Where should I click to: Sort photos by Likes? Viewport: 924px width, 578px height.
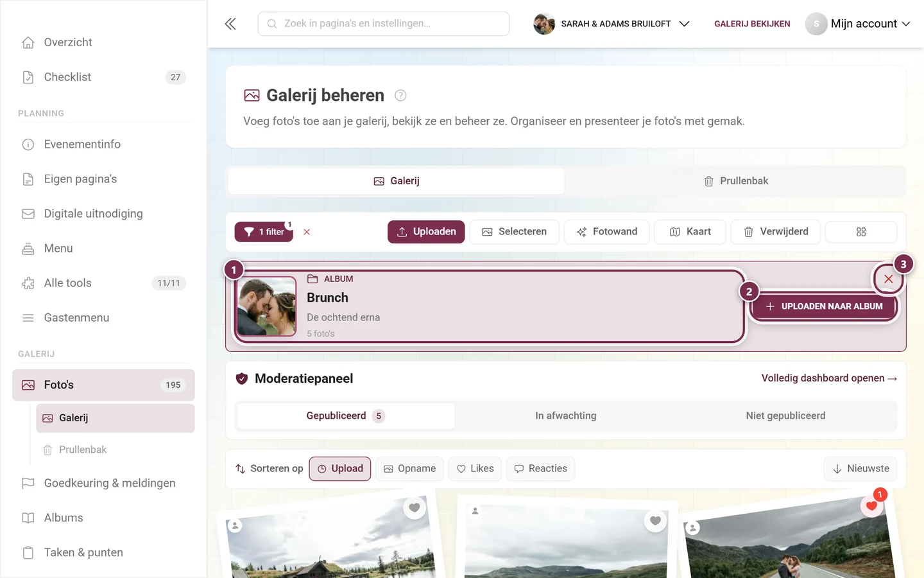click(475, 469)
